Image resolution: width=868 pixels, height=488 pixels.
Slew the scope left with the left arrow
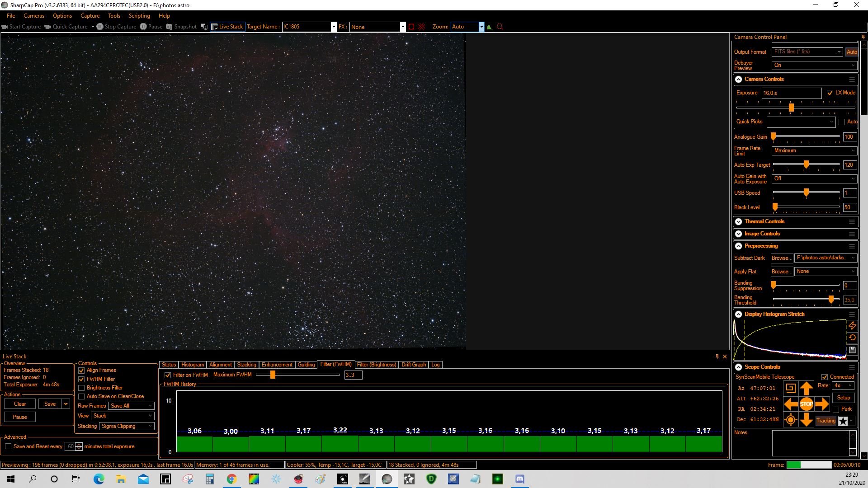point(791,404)
